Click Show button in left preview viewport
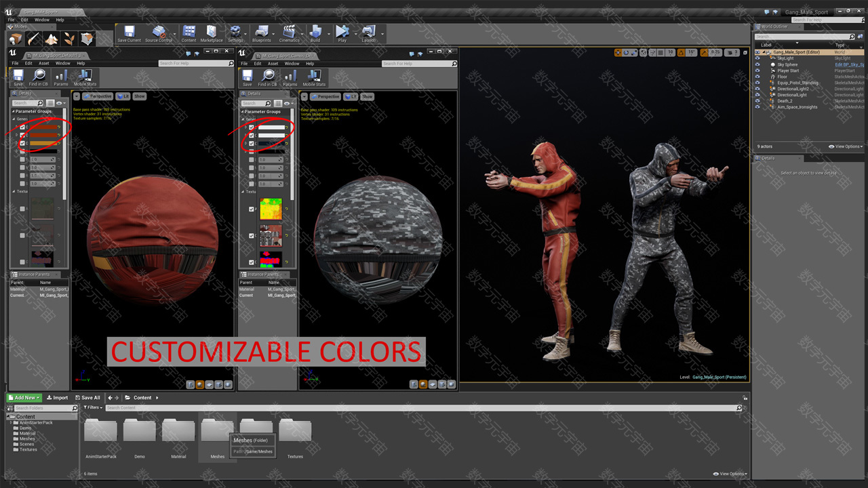Image resolution: width=868 pixels, height=488 pixels. [x=139, y=96]
